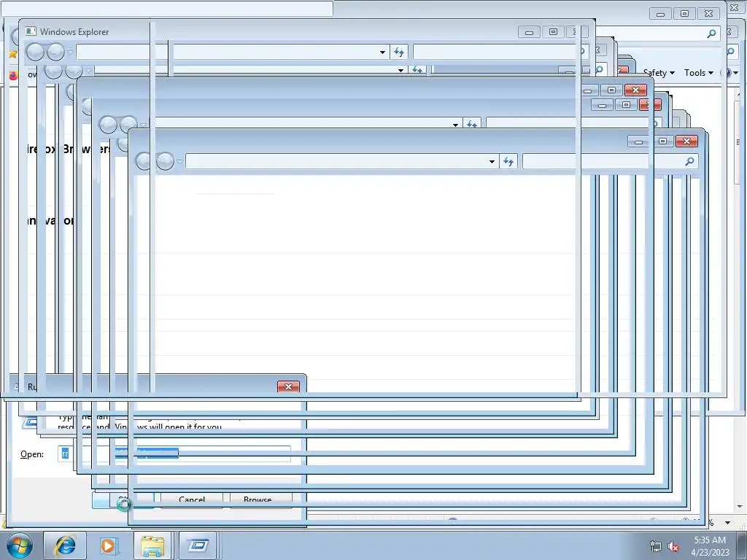Open the Windows Explorer taskbar button
Viewport: 747px width, 560px height.
click(x=152, y=545)
